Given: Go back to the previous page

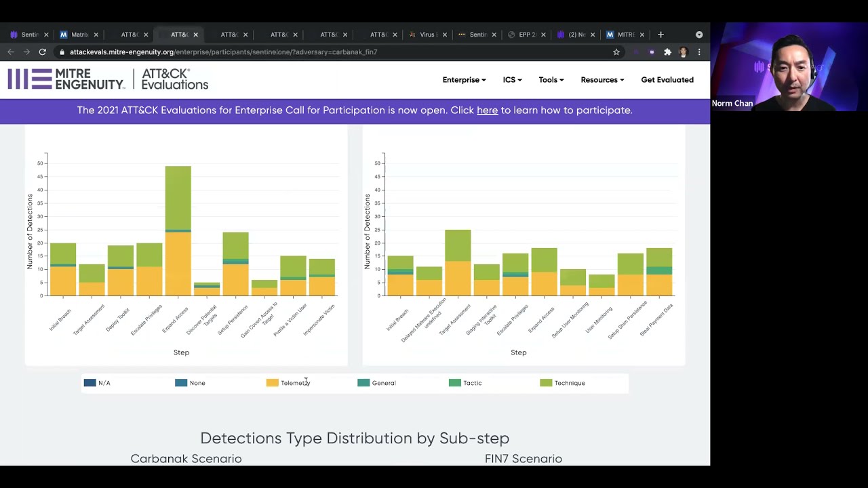Looking at the screenshot, I should click(x=11, y=52).
